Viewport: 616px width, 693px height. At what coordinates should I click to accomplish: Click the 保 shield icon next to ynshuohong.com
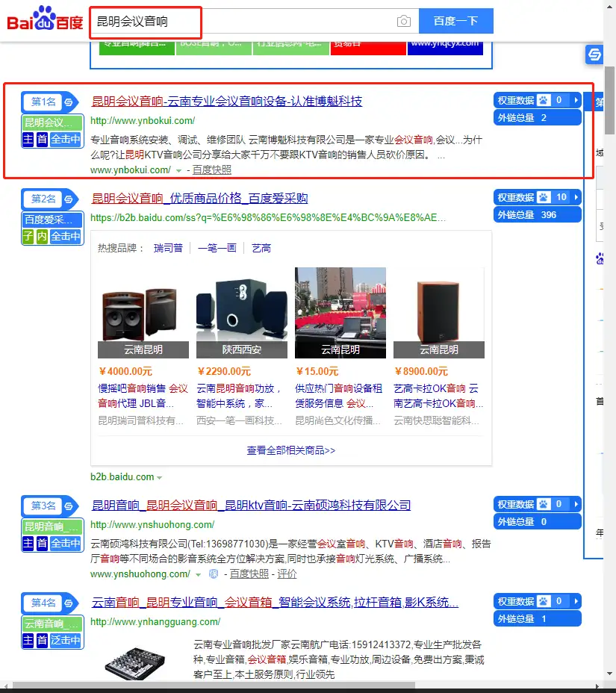[x=212, y=574]
